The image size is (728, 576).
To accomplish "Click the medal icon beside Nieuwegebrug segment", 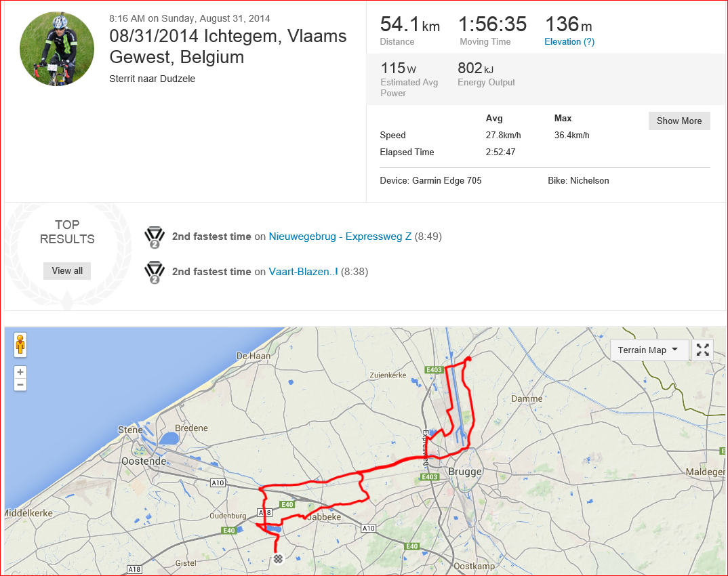I will coord(155,237).
